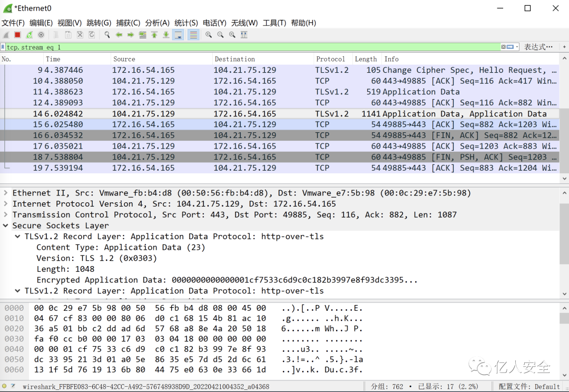Open the 跳转(G) menu
Viewport: 569px width, 392px height.
99,23
